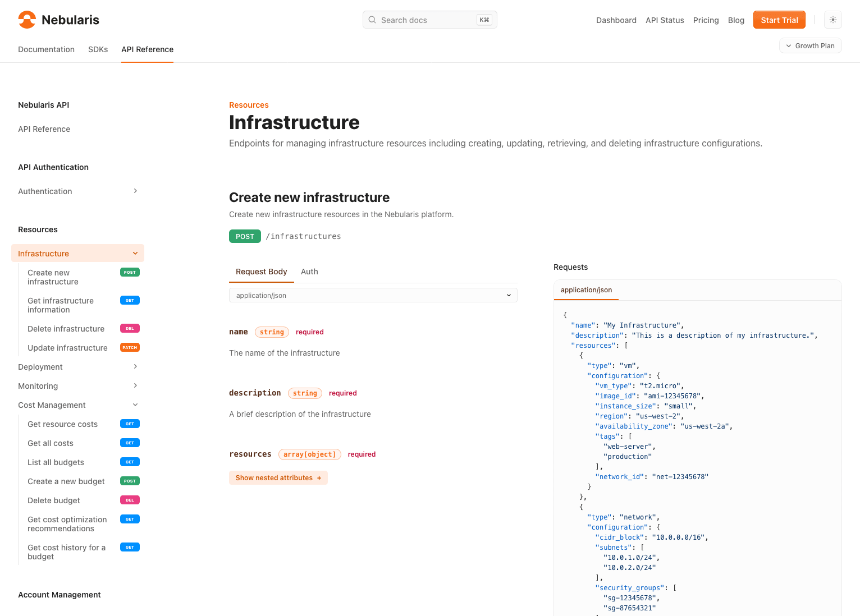Select the Request Body tab
This screenshot has width=860, height=616.
coord(261,272)
